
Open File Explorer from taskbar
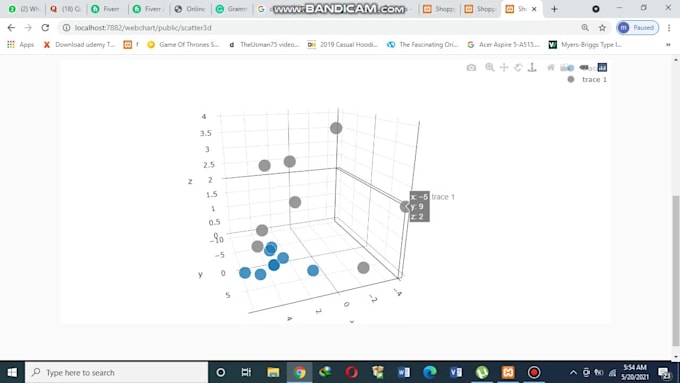coord(273,372)
